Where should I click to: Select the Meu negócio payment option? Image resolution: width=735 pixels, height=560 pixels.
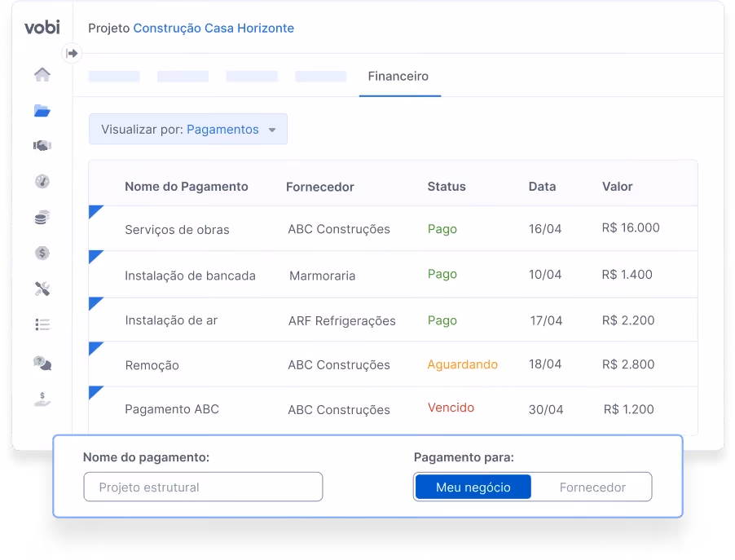(473, 487)
